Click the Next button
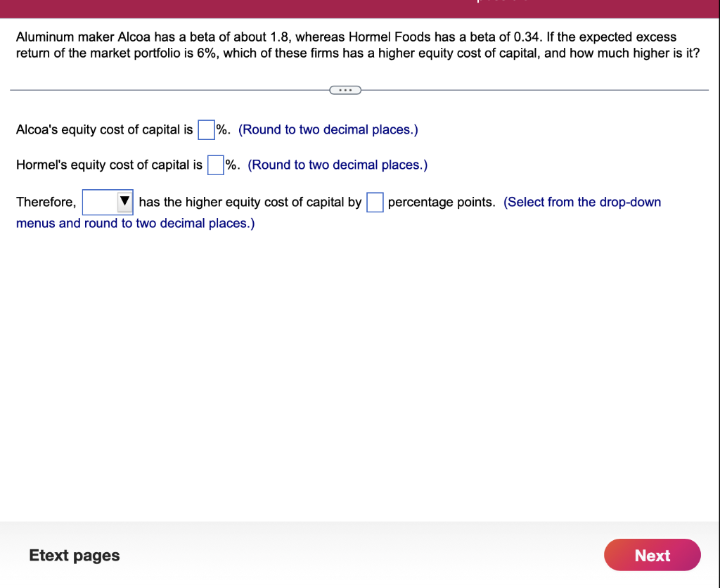The height and width of the screenshot is (588, 720). 652,555
